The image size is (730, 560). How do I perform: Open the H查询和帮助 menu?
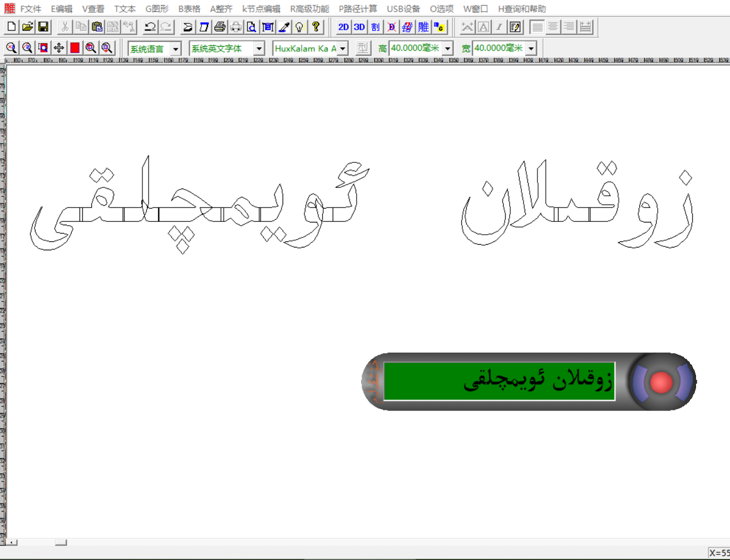[522, 9]
